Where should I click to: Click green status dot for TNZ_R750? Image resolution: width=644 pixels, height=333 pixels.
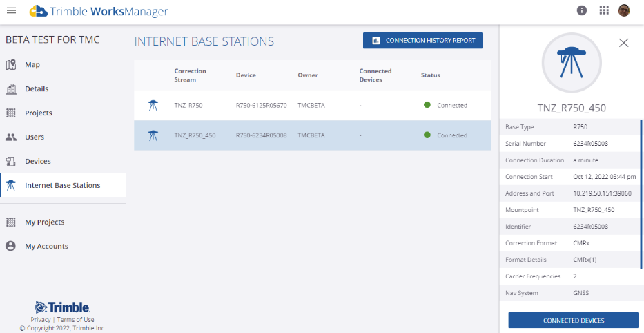[x=427, y=105]
